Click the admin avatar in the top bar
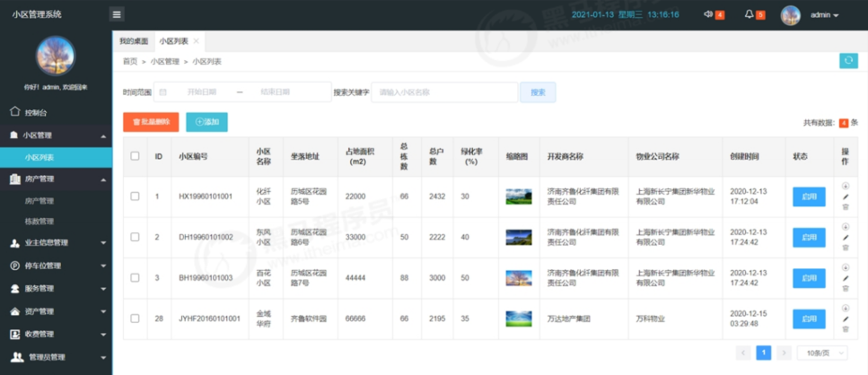Screen dimensions: 868x375 coord(791,15)
